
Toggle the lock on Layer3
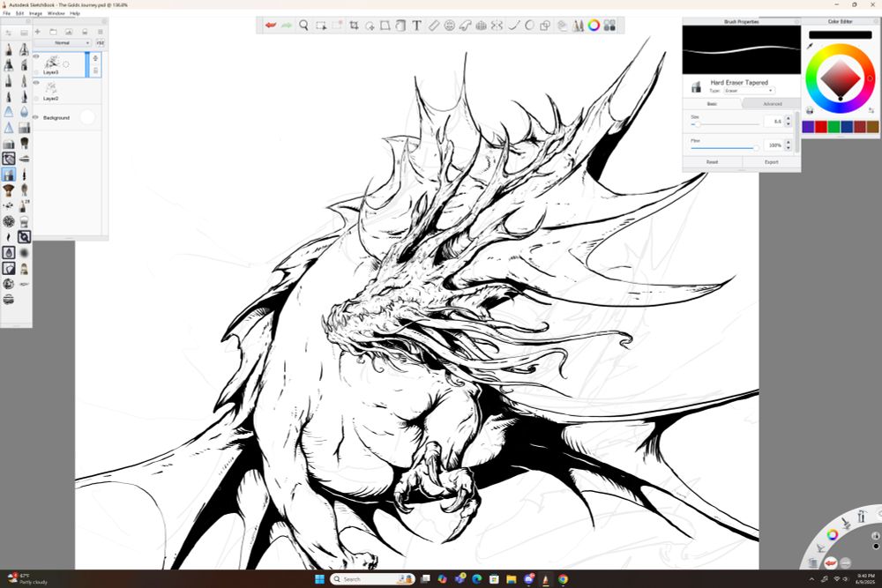coord(36,72)
